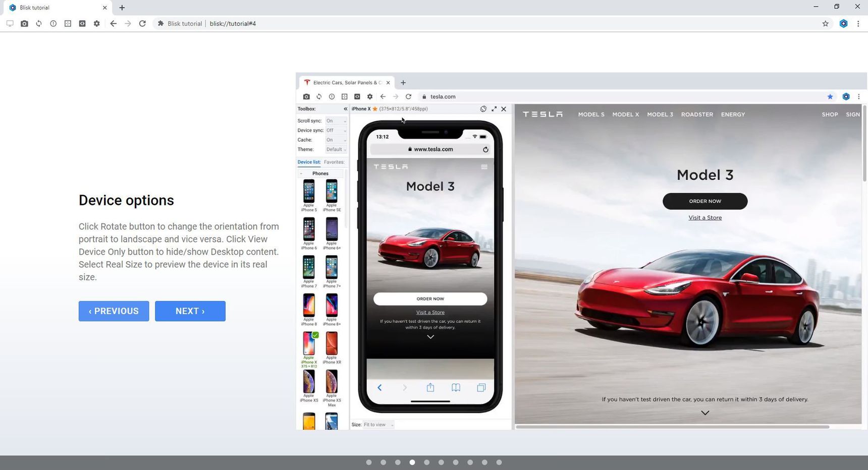This screenshot has width=868, height=470.
Task: Close the iPhone X device panel with the X
Action: tap(504, 109)
